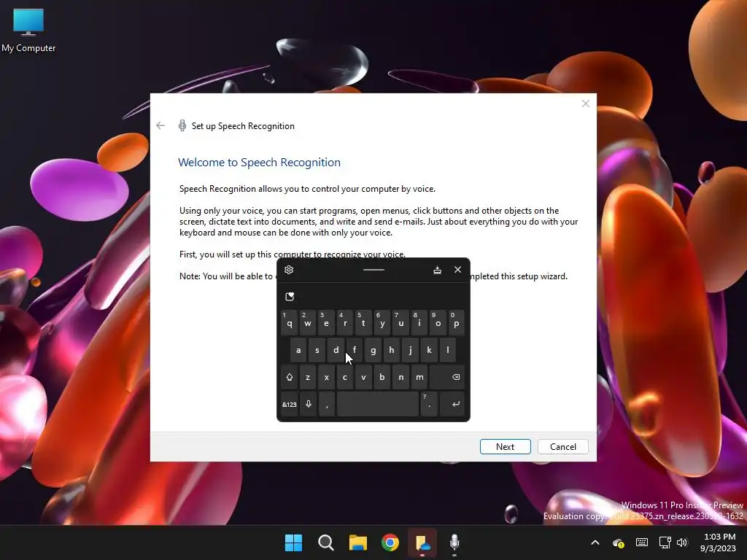Tap the o key on touch keyboard
747x560 pixels.
click(438, 323)
